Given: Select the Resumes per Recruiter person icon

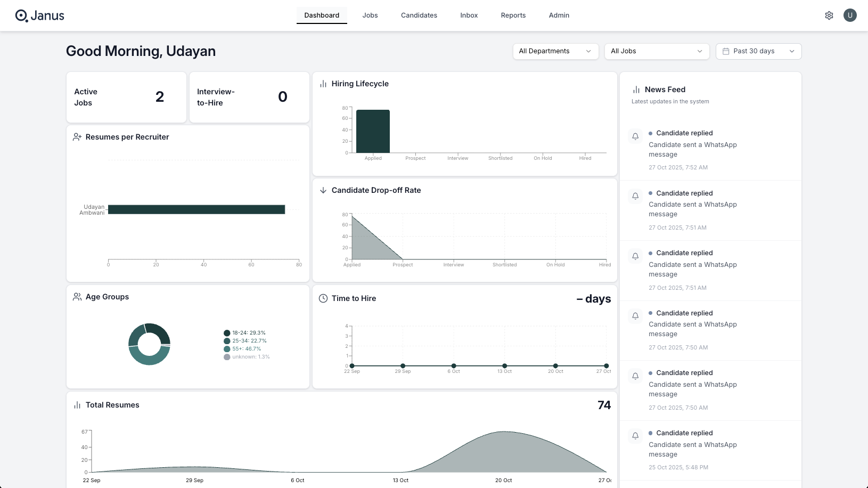Looking at the screenshot, I should point(77,136).
